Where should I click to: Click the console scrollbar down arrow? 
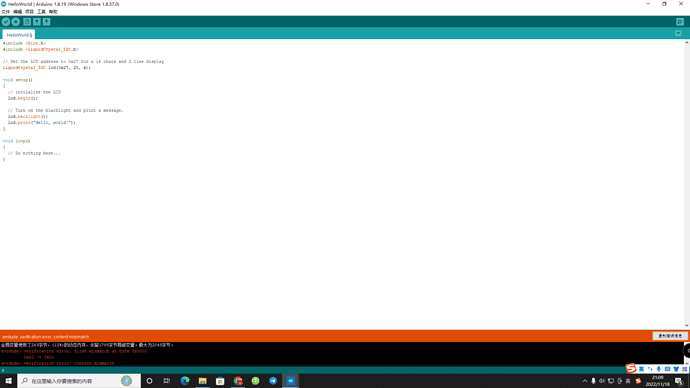coord(687,364)
